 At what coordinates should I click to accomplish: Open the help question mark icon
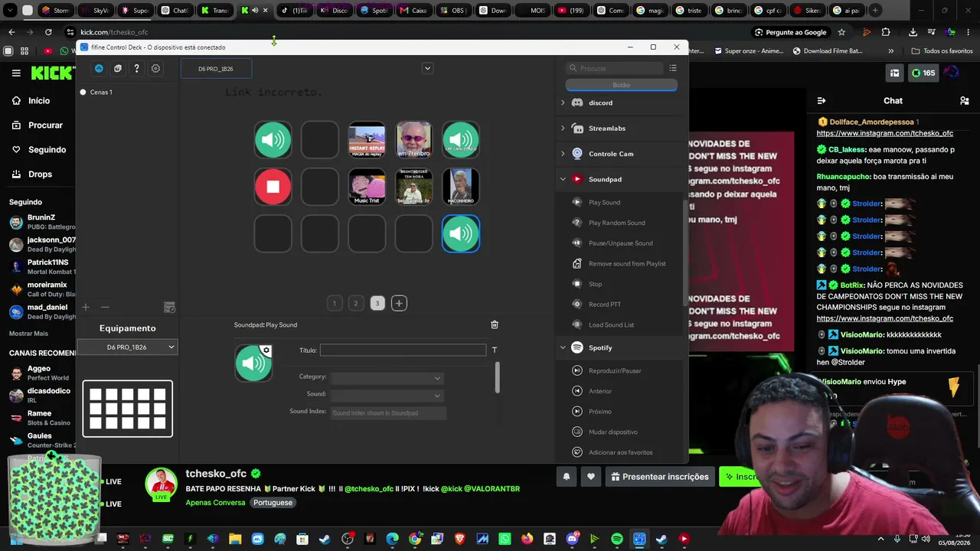pos(136,69)
